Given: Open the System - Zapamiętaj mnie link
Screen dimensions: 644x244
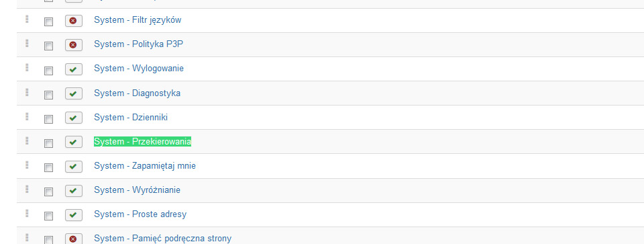Looking at the screenshot, I should pyautogui.click(x=145, y=166).
